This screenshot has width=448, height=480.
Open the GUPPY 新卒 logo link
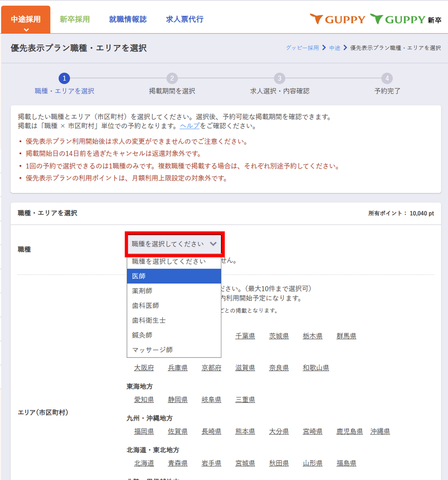coord(406,19)
